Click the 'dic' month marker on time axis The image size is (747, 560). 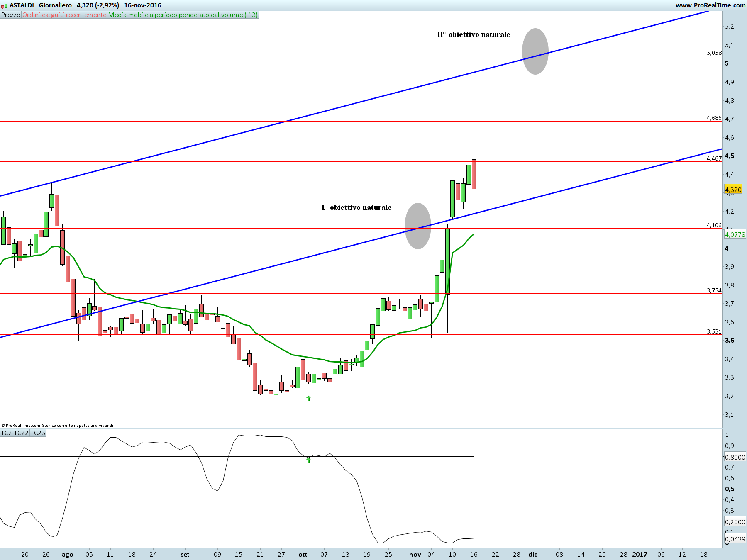[x=533, y=555]
